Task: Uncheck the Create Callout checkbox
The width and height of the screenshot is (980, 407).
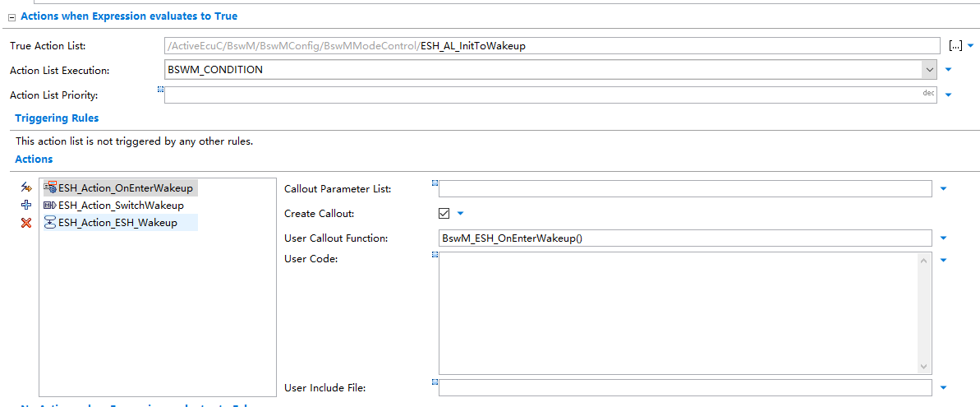Action: (444, 213)
